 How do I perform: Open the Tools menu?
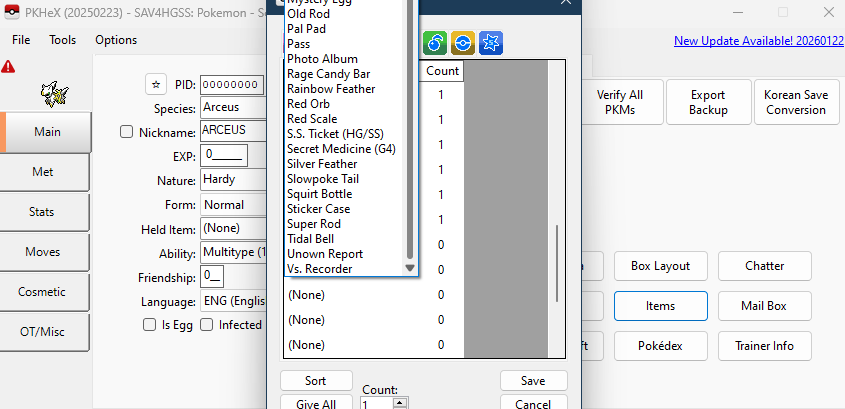click(x=63, y=40)
